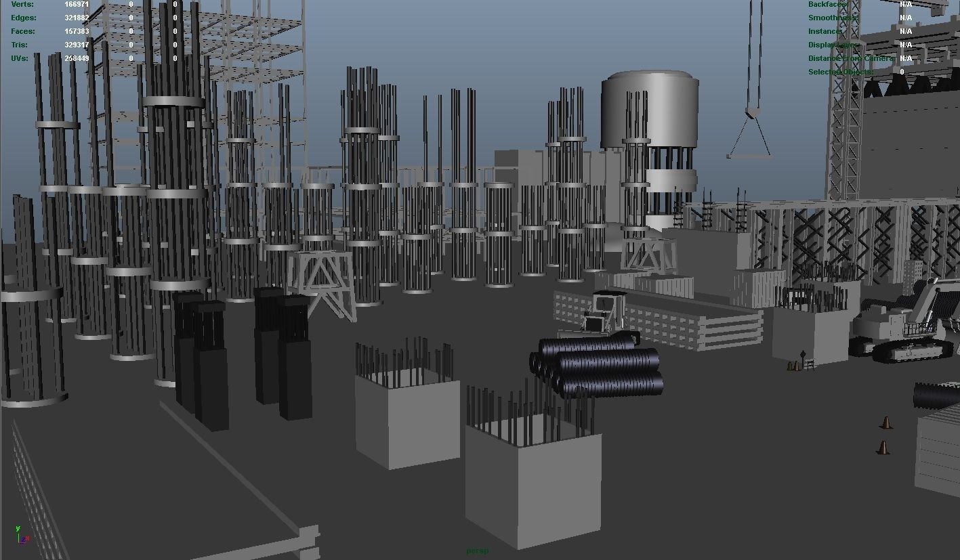Click the vertex count value 166971
The width and height of the screenshot is (960, 560).
77,4
